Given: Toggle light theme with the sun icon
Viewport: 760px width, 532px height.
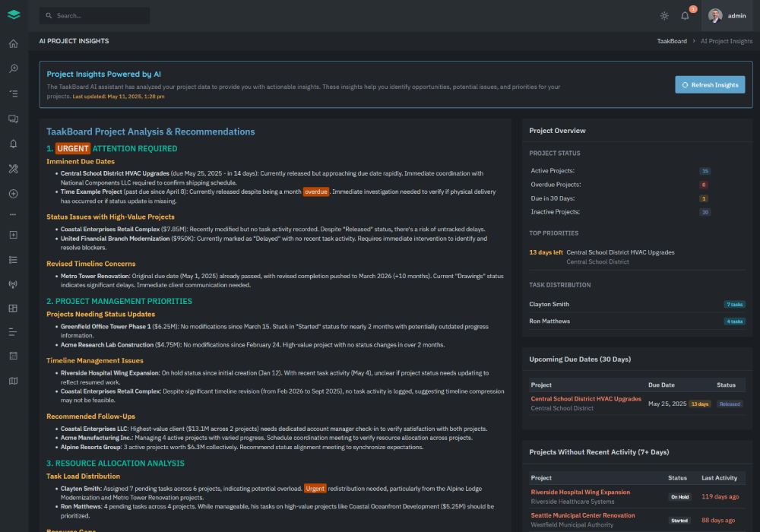Looking at the screenshot, I should point(664,16).
